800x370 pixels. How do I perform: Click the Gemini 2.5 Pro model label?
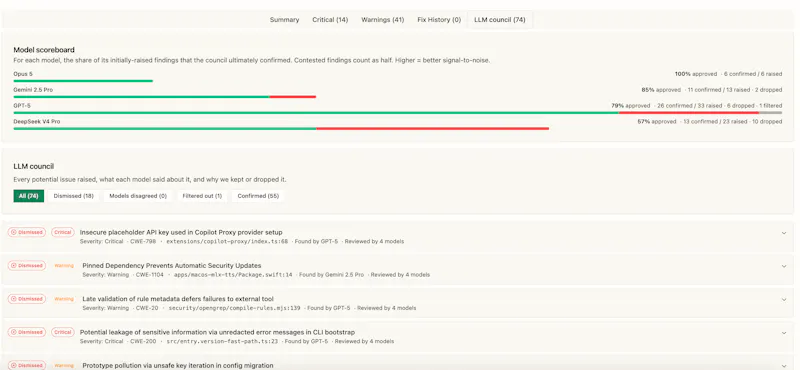coord(33,90)
